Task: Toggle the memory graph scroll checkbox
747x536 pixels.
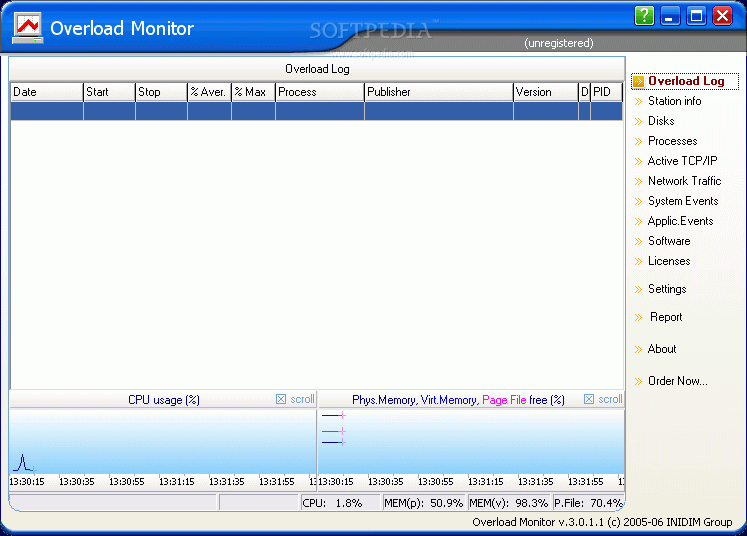Action: (589, 399)
